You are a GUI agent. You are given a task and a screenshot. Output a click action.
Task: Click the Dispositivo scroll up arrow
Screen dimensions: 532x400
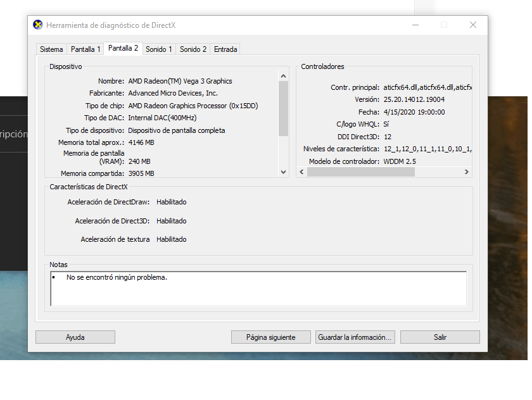point(283,76)
